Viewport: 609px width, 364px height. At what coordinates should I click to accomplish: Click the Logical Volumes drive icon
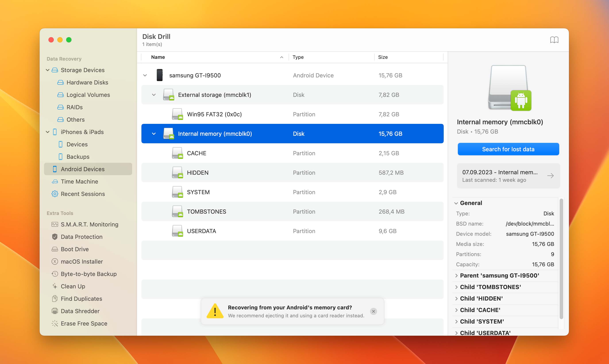pyautogui.click(x=60, y=95)
